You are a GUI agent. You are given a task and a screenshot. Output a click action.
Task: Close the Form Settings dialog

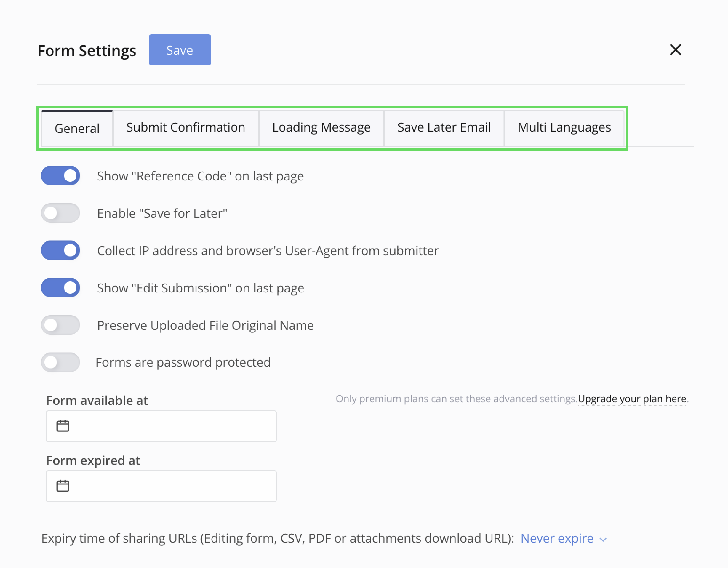tap(675, 50)
